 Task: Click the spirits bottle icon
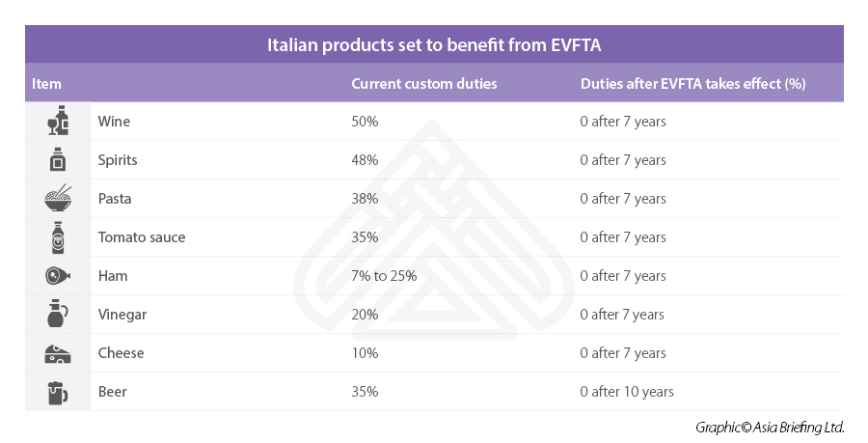[58, 160]
